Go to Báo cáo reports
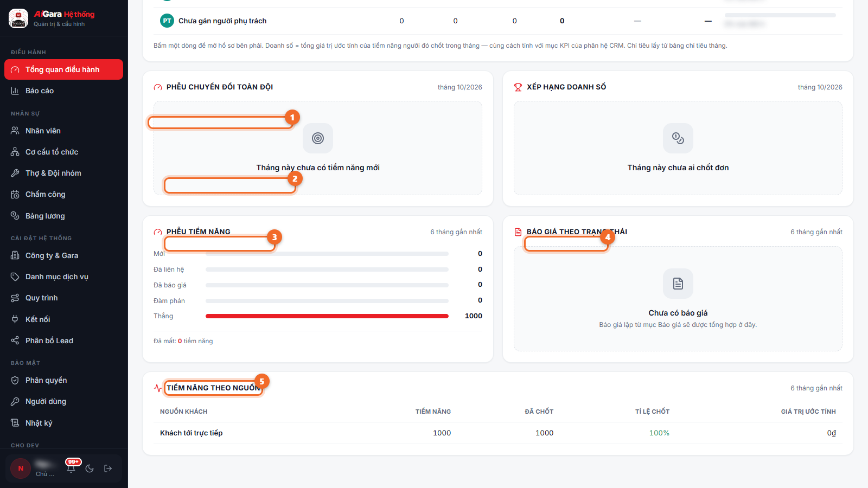868x488 pixels. coord(63,91)
